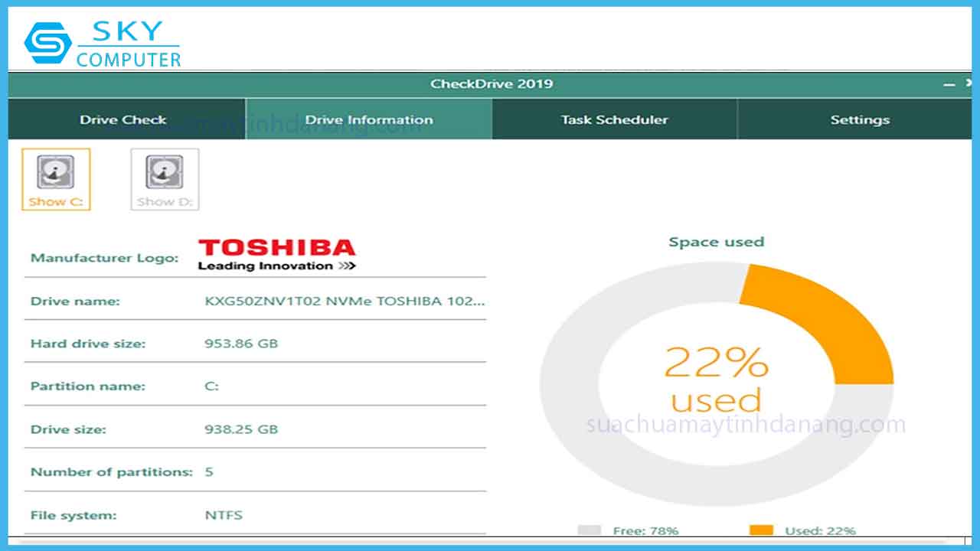The image size is (980, 551).
Task: Click the Partition name value C:
Action: [x=211, y=386]
